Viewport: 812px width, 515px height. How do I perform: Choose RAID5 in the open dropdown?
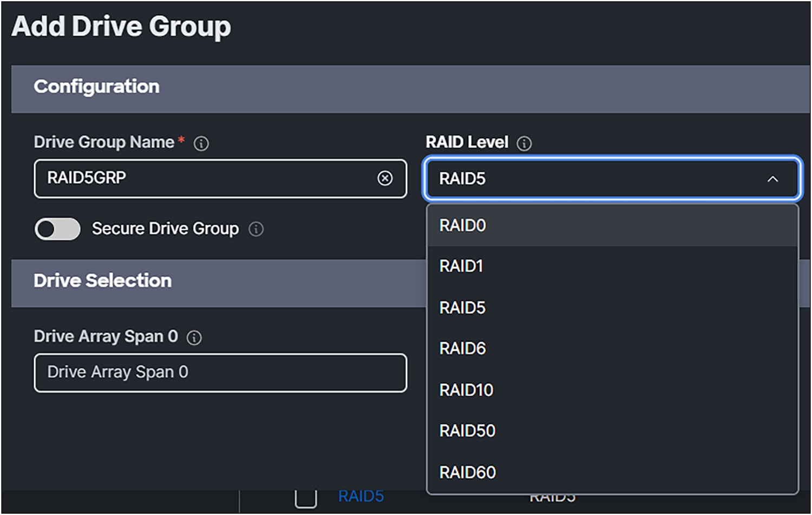click(462, 308)
